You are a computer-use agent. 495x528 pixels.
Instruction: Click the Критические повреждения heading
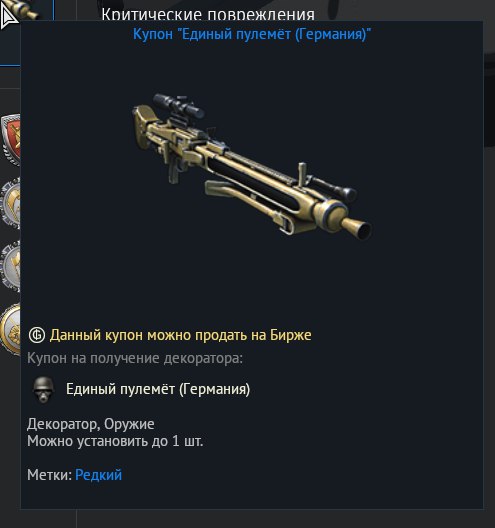coord(208,14)
